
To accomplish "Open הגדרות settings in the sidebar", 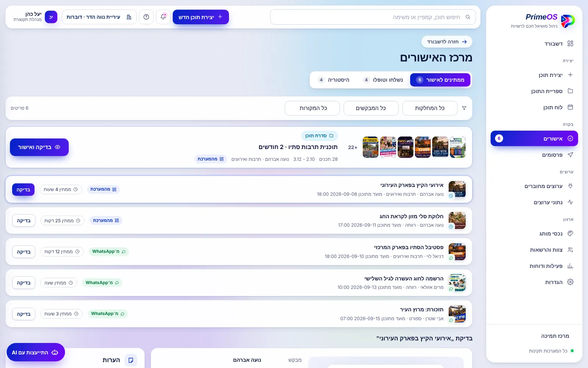I will [534, 282].
